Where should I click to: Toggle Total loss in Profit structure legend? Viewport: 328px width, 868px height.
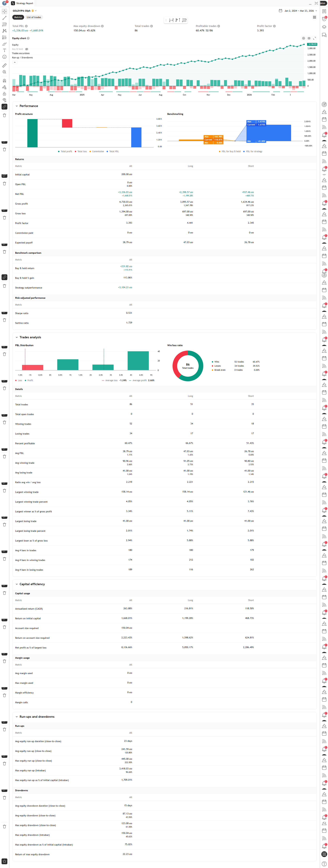(81, 151)
